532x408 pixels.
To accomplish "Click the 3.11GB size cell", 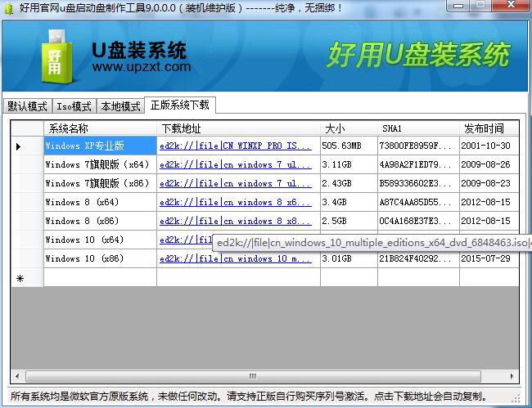I will click(349, 164).
